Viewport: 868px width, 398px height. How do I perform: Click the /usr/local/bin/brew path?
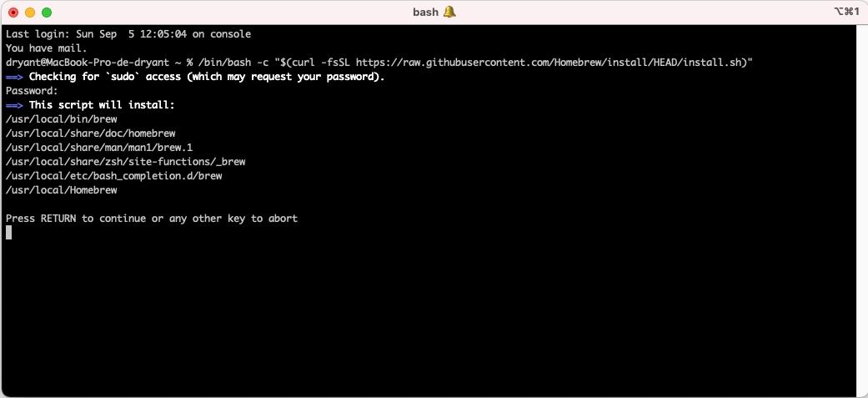(x=62, y=119)
